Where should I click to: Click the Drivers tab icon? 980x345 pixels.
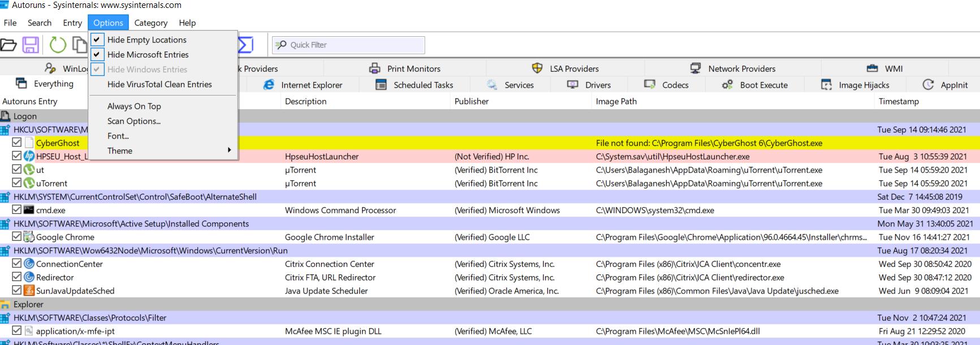[x=573, y=85]
